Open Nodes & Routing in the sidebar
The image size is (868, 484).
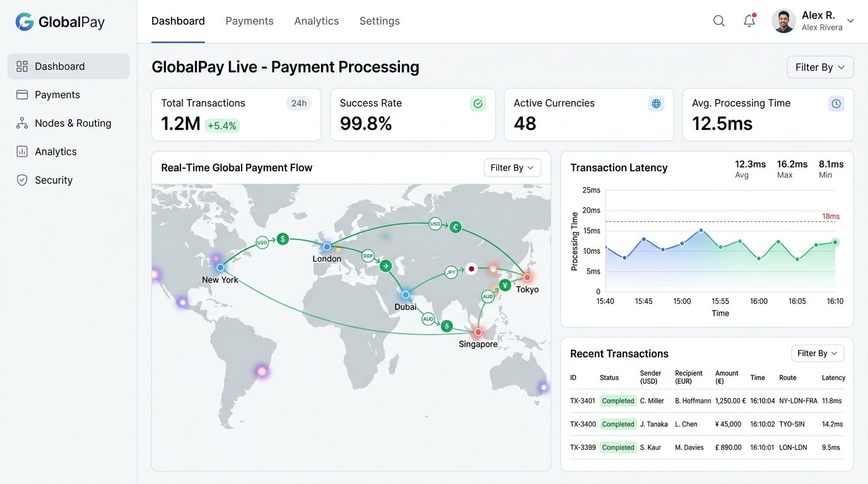(x=68, y=123)
